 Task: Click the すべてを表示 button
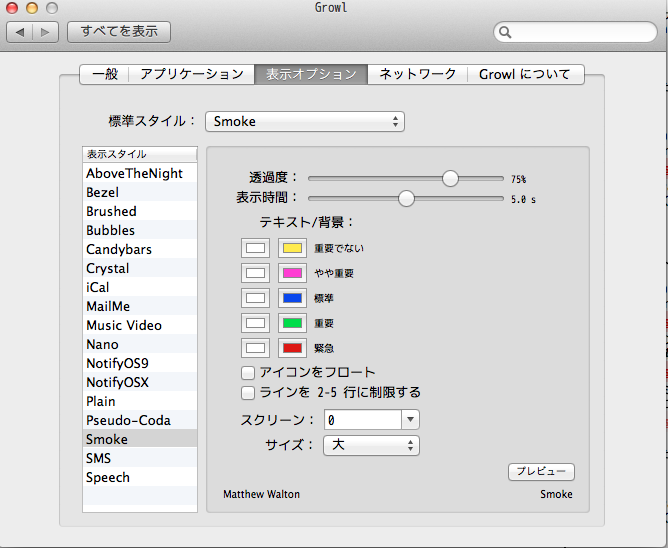tap(119, 32)
